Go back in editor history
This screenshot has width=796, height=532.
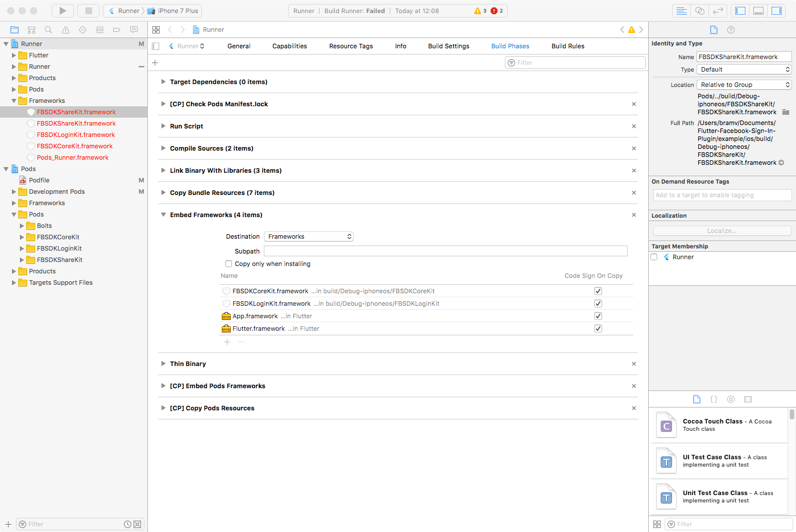point(169,30)
